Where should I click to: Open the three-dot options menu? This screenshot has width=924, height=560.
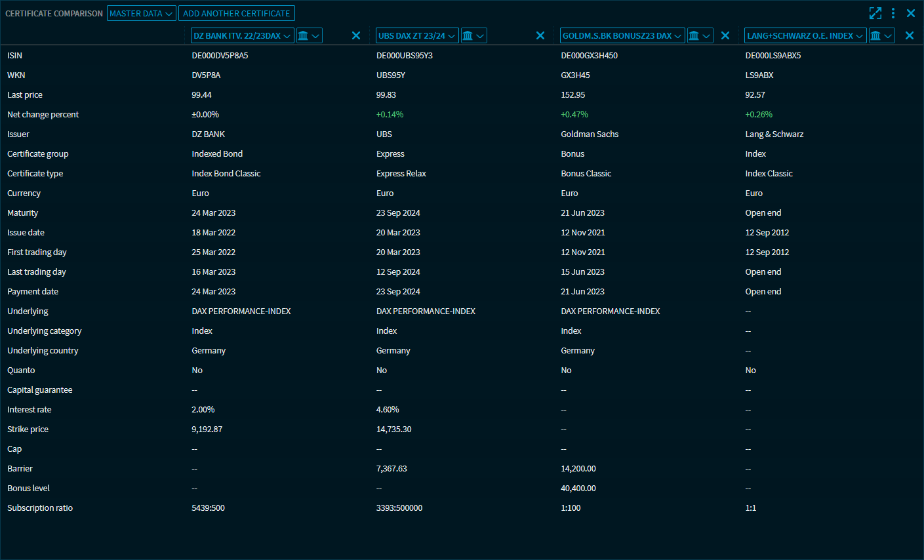(893, 13)
